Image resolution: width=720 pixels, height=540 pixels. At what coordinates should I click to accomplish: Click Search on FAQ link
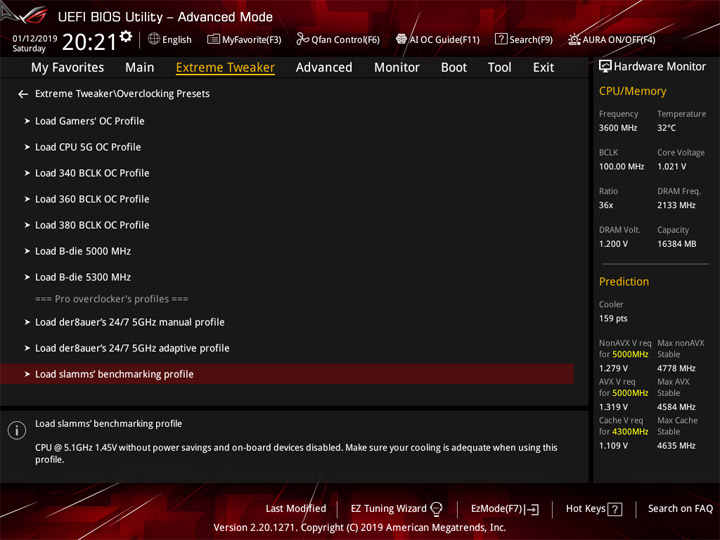pyautogui.click(x=680, y=509)
